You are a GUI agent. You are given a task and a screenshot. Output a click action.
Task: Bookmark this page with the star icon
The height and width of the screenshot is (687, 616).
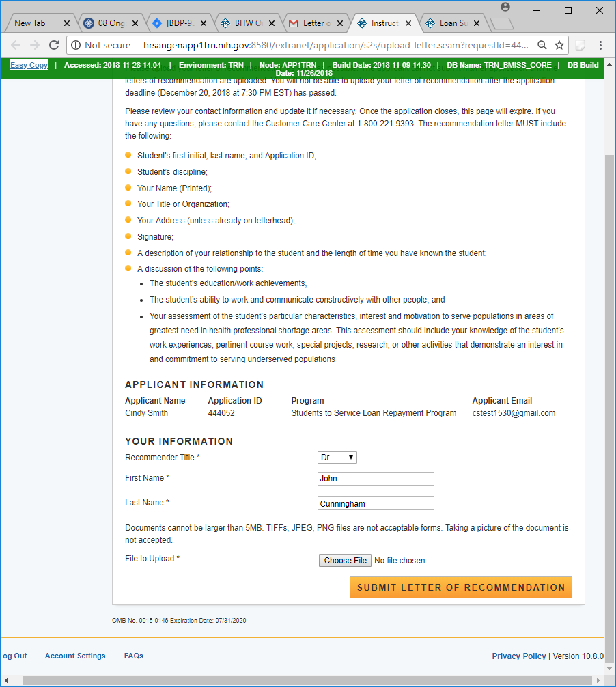coord(559,45)
